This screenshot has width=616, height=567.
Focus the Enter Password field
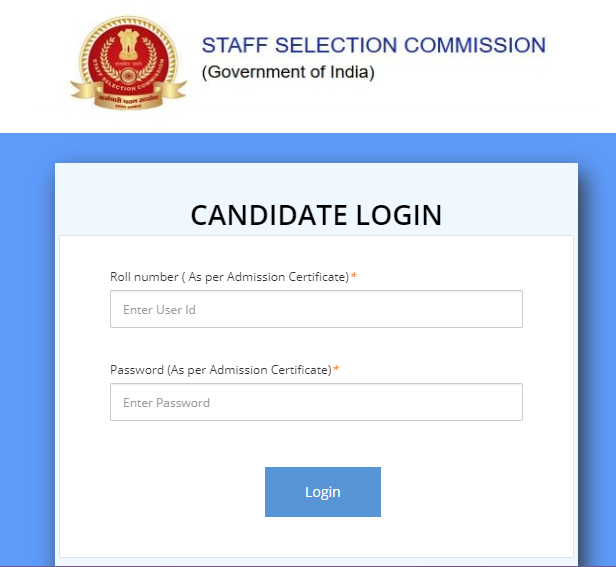(316, 402)
